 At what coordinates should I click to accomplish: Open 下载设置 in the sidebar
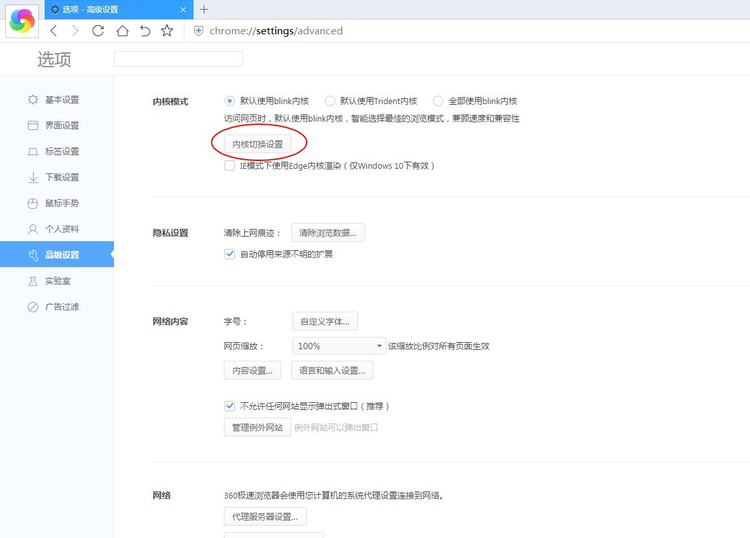tap(61, 178)
